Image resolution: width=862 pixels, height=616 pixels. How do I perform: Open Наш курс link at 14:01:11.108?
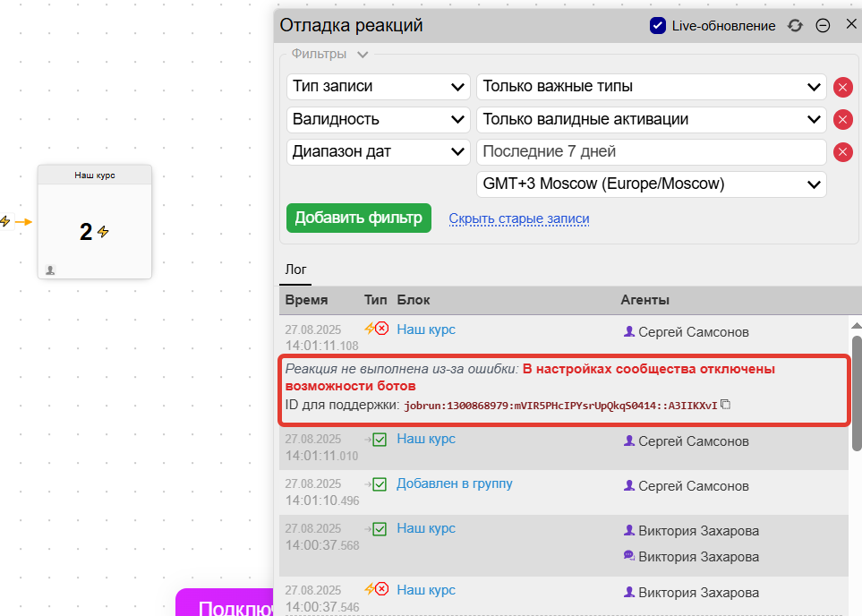click(426, 329)
